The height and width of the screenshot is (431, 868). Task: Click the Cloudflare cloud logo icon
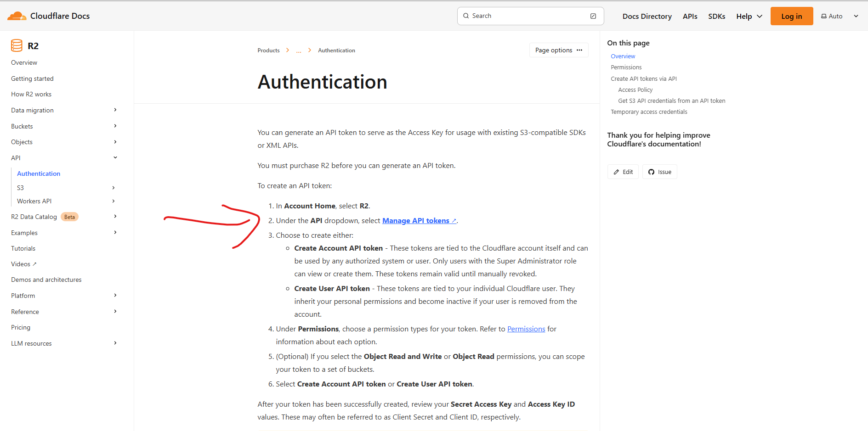click(x=17, y=16)
